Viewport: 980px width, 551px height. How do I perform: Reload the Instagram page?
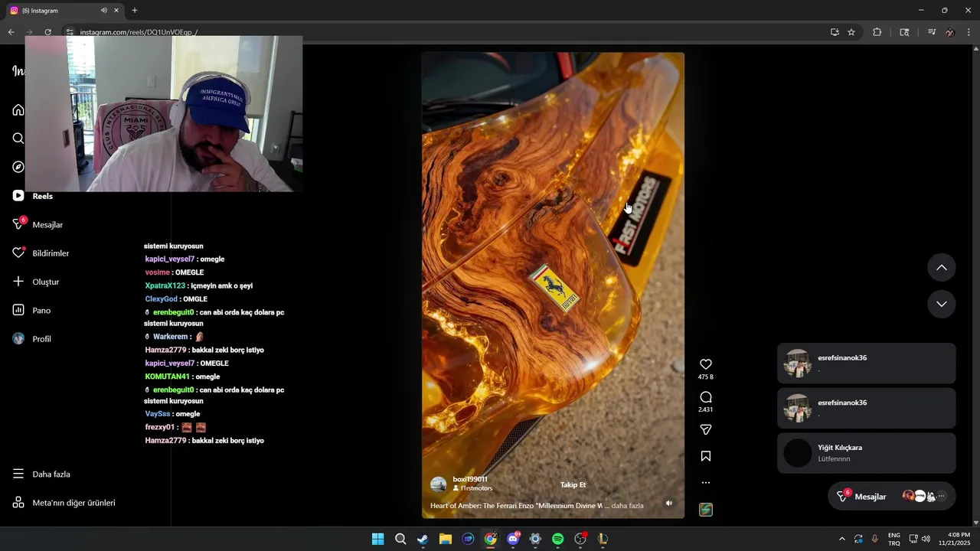pyautogui.click(x=47, y=32)
